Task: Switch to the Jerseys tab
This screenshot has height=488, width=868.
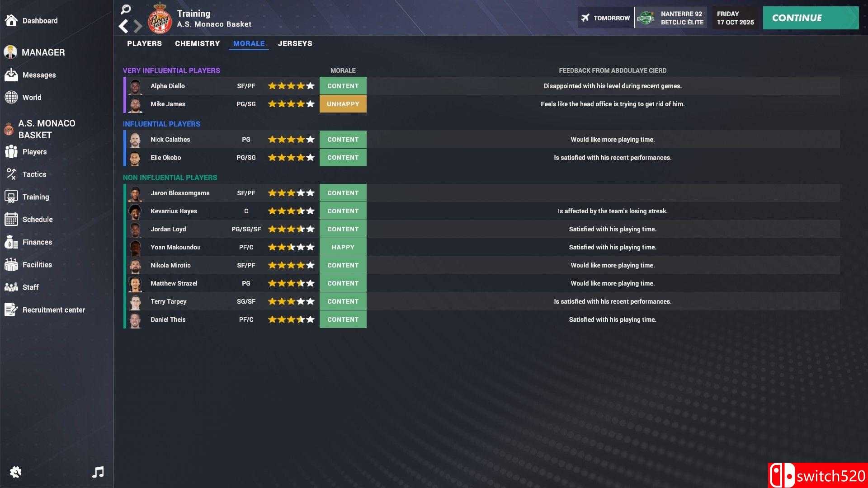Action: (x=295, y=43)
